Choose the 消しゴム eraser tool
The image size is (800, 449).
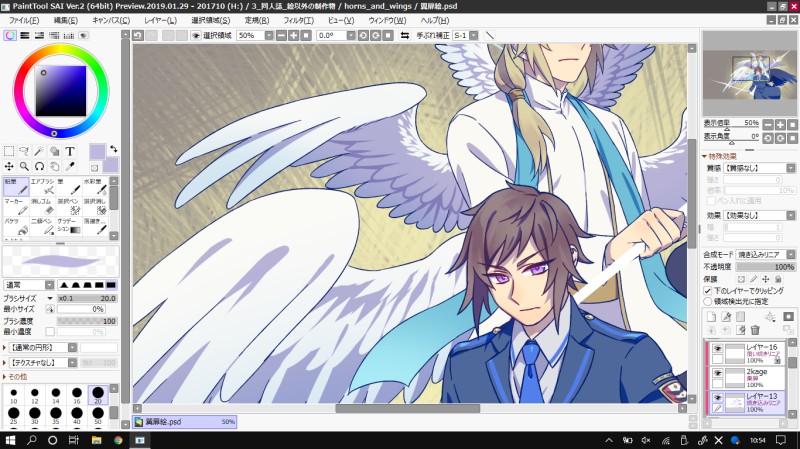tap(42, 207)
